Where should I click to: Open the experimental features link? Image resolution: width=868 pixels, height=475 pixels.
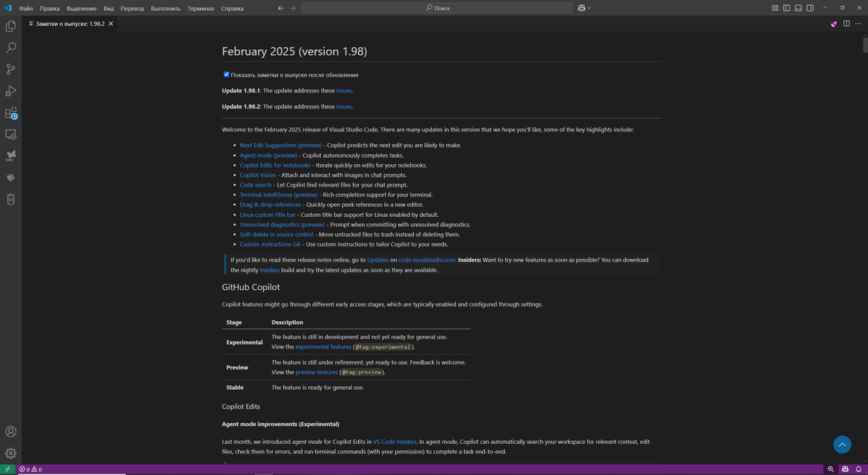[323, 347]
